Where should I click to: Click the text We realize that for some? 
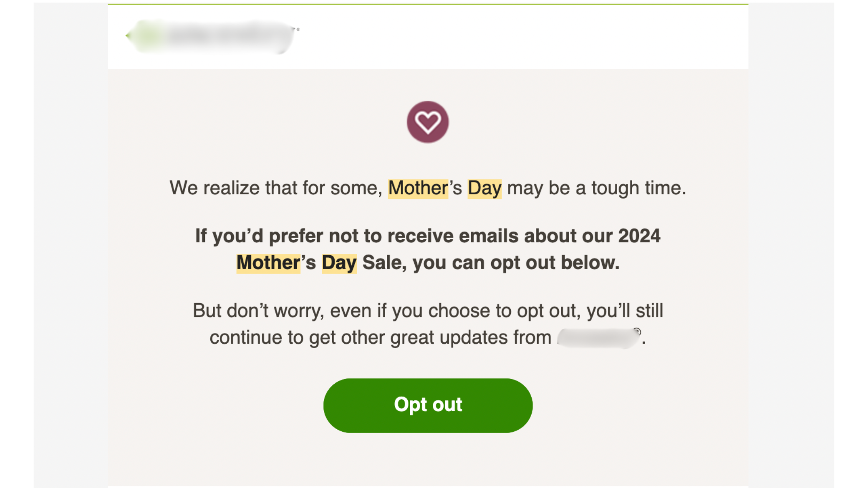276,188
